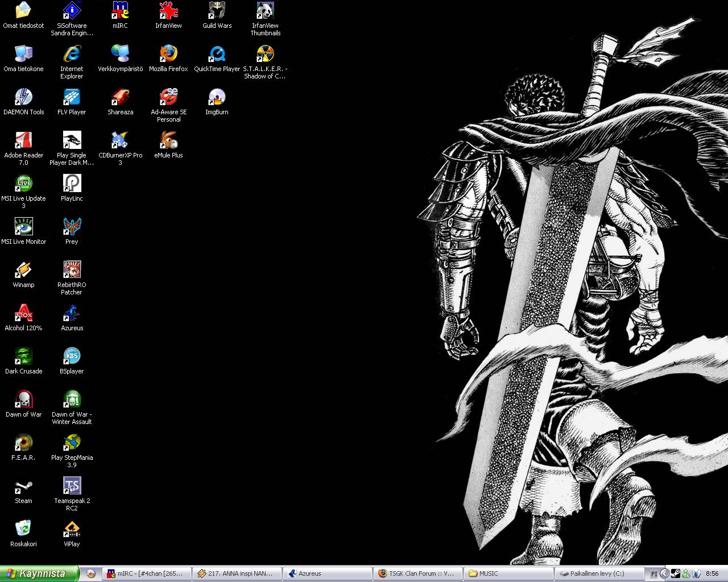
Task: Open Alcohol 120%
Action: coord(23,311)
